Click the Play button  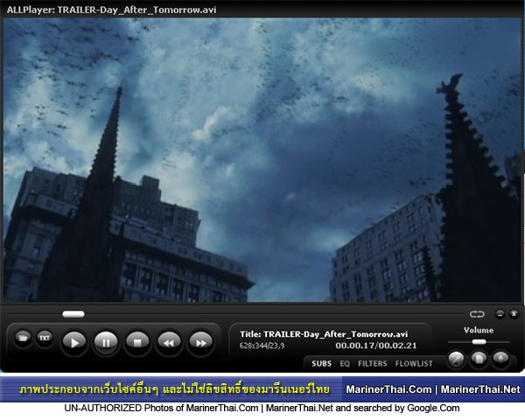[74, 342]
